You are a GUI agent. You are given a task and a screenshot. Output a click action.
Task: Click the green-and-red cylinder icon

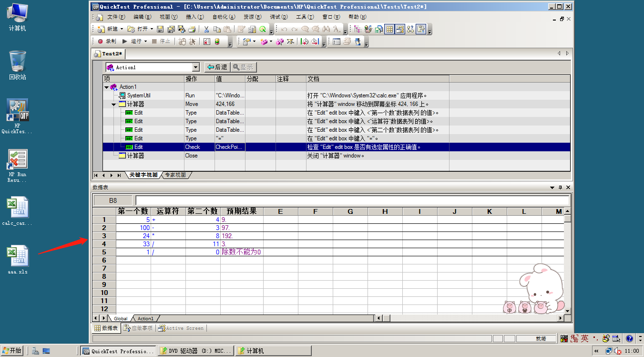(217, 42)
